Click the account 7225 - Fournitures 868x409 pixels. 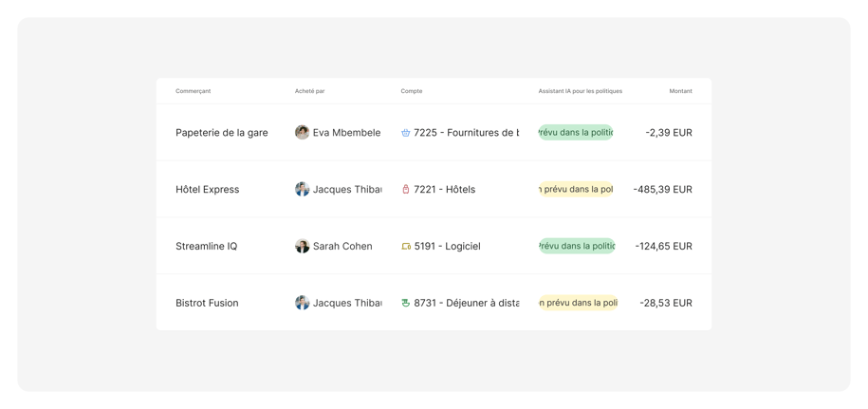pyautogui.click(x=467, y=133)
